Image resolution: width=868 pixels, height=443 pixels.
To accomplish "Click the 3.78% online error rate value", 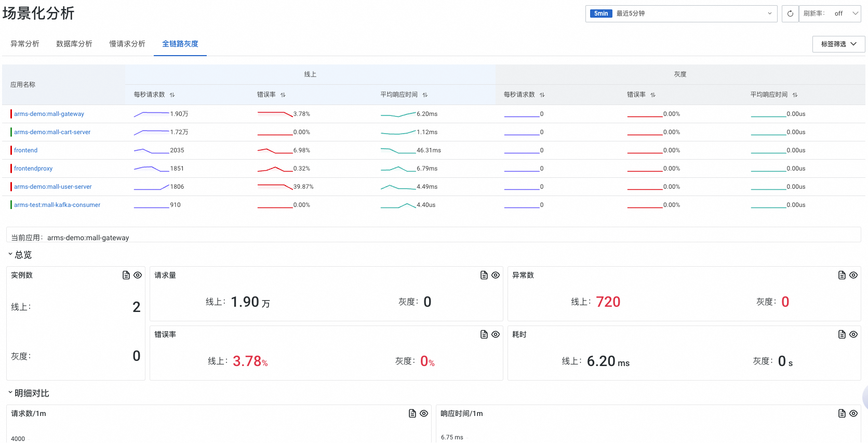I will [250, 361].
